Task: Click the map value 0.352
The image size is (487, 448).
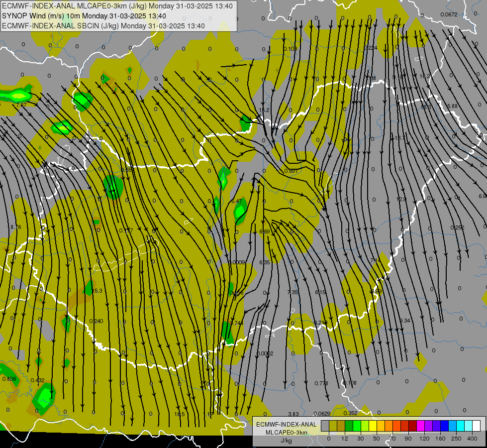Action: 350,413
